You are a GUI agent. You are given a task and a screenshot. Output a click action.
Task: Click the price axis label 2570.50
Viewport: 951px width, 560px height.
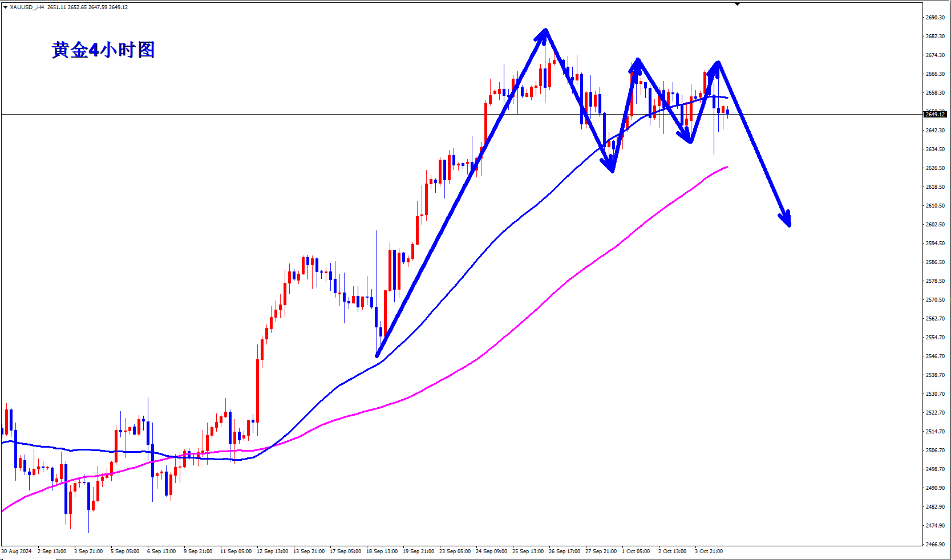tap(935, 300)
